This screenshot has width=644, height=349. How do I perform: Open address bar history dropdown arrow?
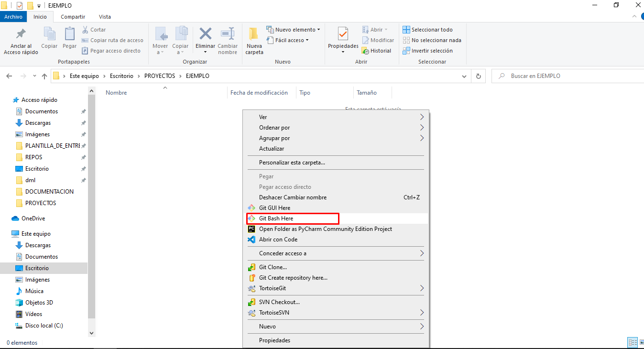pos(464,76)
